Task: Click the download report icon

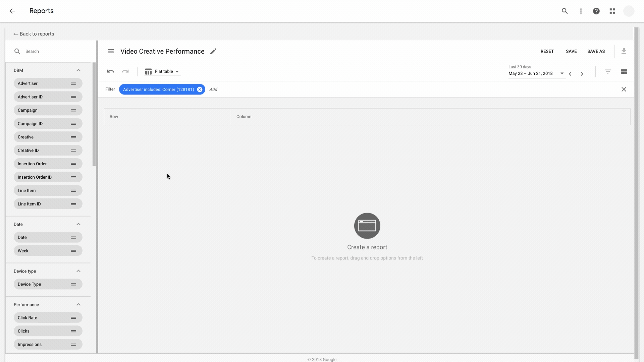Action: 624,51
